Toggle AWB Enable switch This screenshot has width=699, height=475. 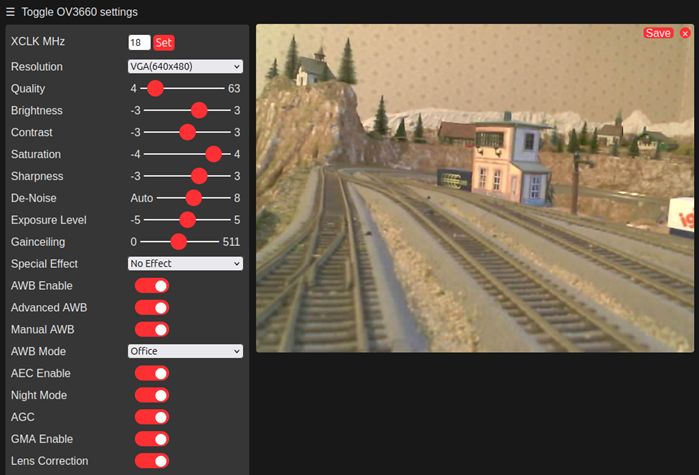[151, 286]
